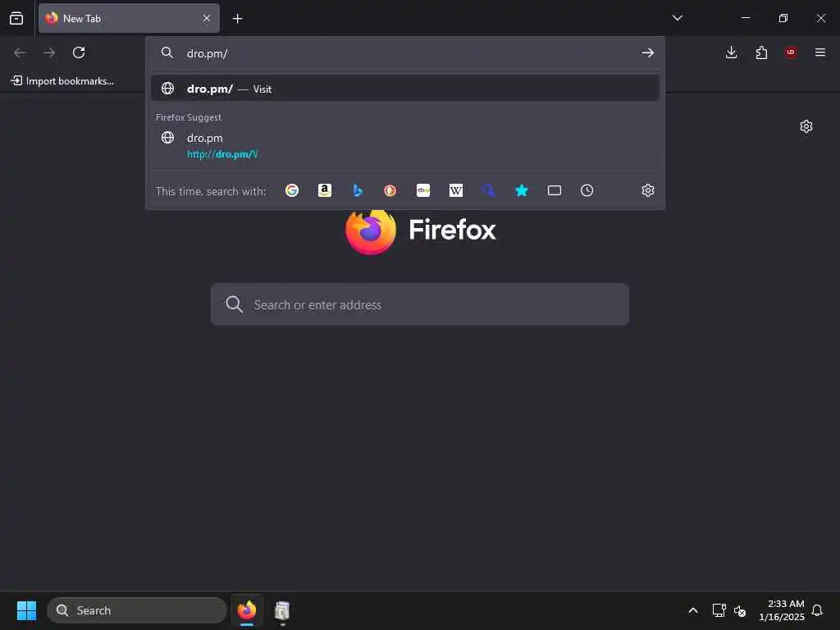Go forward one page

coord(49,52)
